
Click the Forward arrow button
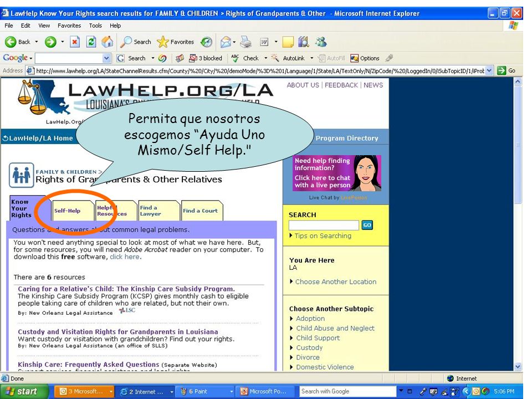click(50, 42)
